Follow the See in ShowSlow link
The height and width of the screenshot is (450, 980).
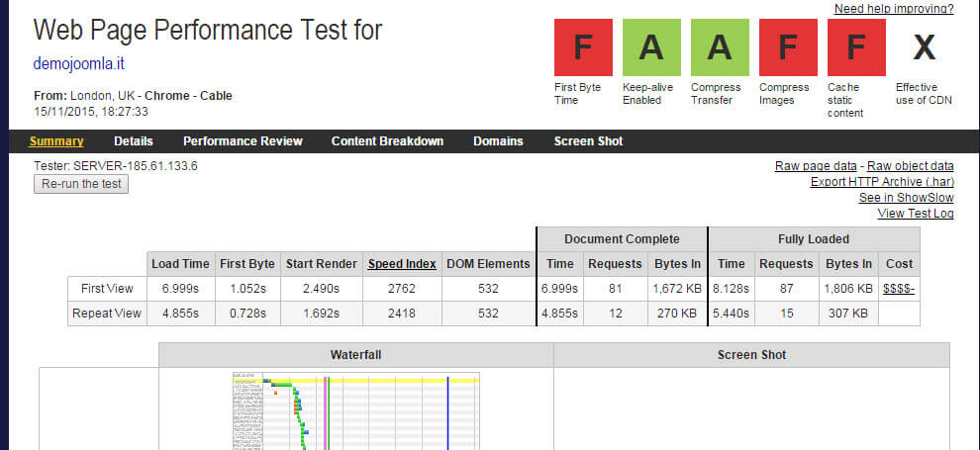tap(906, 198)
